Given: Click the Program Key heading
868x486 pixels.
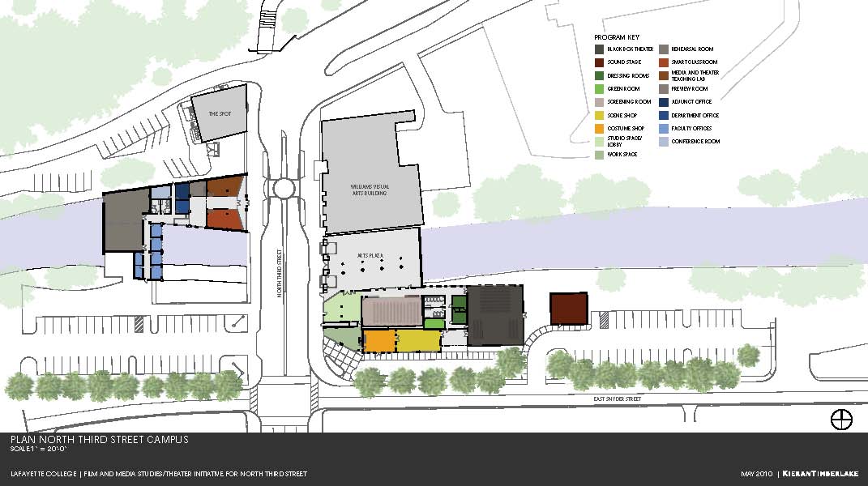Looking at the screenshot, I should coord(616,37).
